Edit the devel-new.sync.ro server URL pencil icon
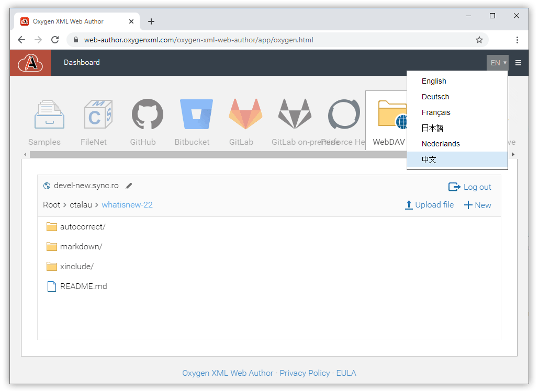 pyautogui.click(x=129, y=186)
